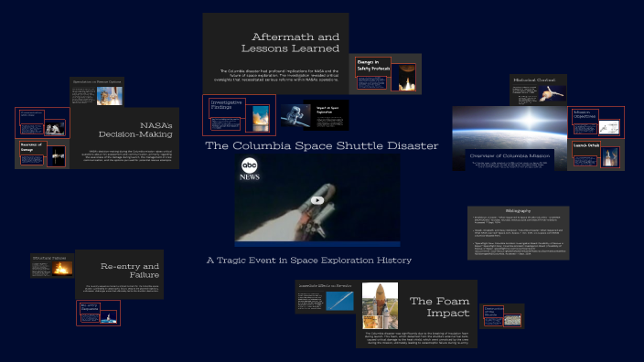
Task: Select the shuttle-on-launchpad image in The Foam Impact
Action: [380, 305]
